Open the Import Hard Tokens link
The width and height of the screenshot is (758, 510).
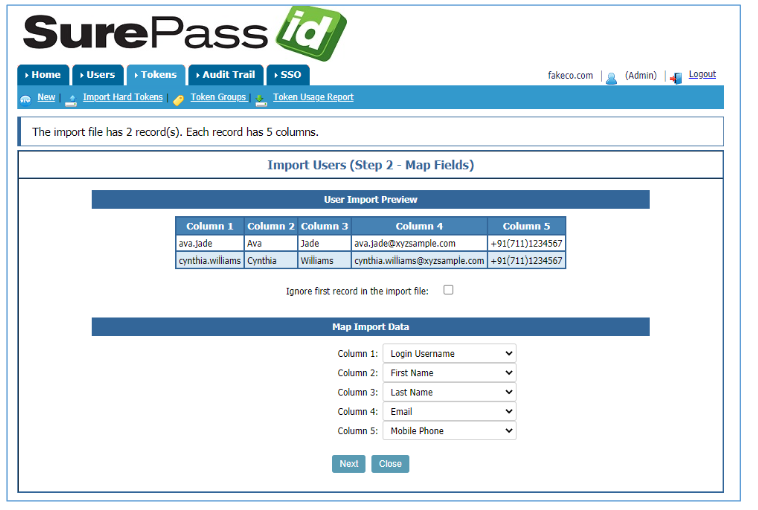pos(123,97)
